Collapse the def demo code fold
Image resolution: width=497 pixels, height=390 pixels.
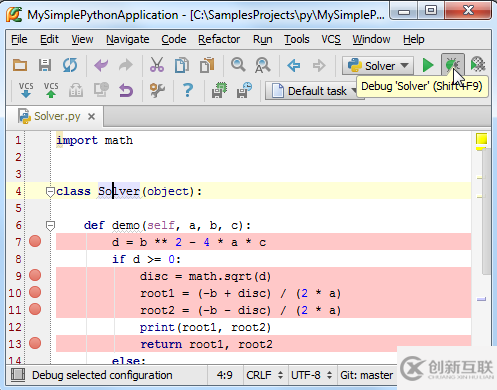50,226
